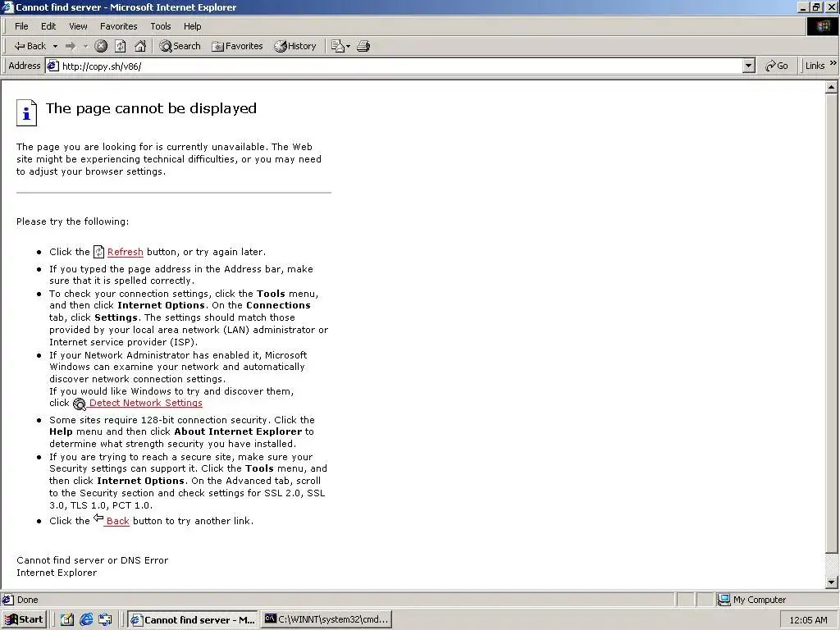The height and width of the screenshot is (630, 840).
Task: Open the Back button history dropdown arrow
Action: (55, 46)
